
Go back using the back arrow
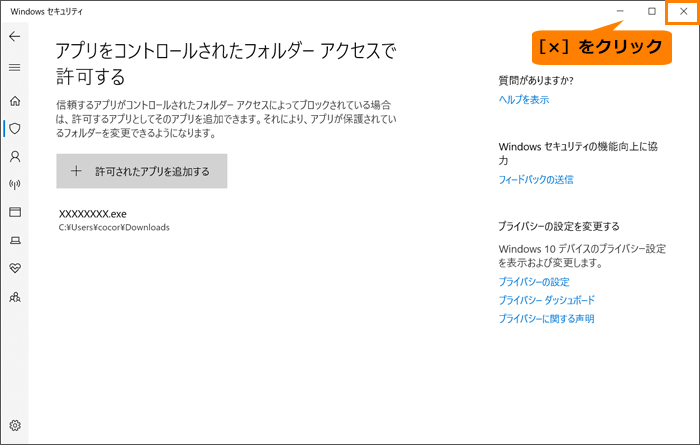[15, 36]
